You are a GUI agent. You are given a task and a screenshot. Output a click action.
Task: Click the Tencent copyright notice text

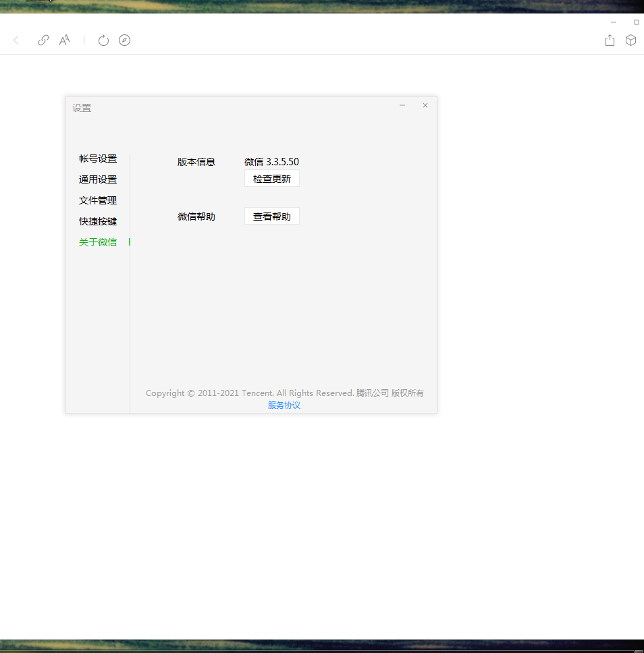pos(285,393)
